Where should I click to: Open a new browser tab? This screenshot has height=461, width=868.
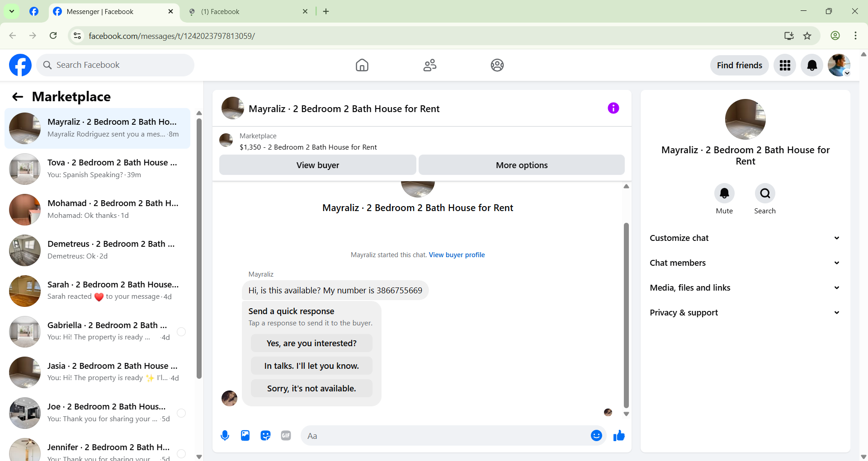pos(326,11)
